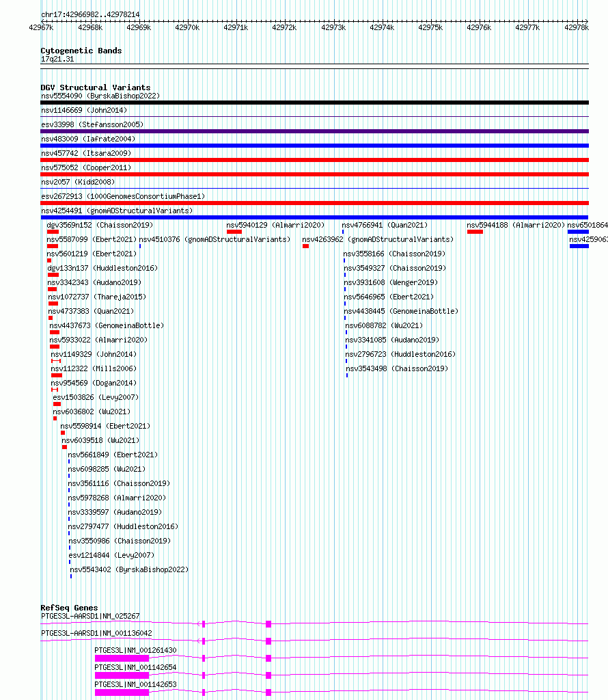Image resolution: width=608 pixels, height=700 pixels.
Task: Select variant nsv2796723 (Huddleston2016)
Action: tap(400, 354)
